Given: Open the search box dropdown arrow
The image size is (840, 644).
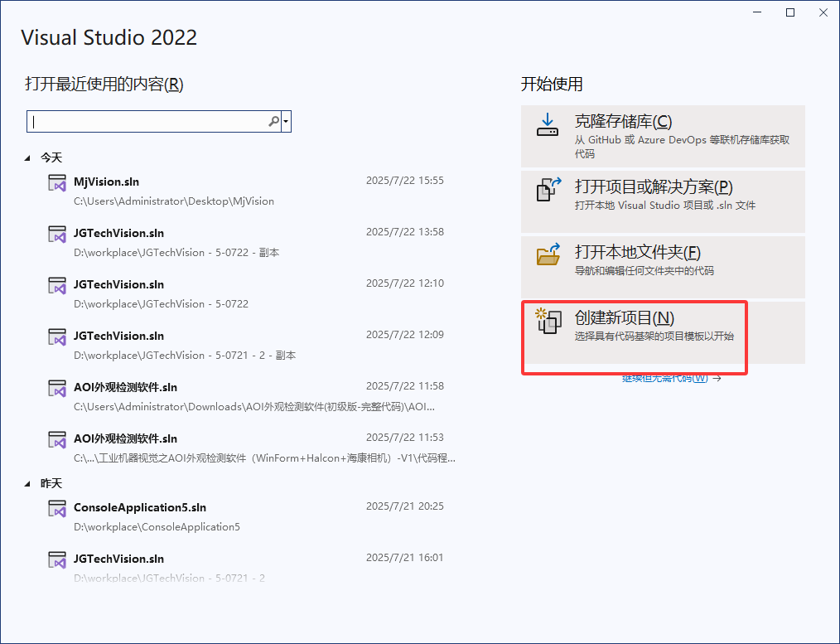Looking at the screenshot, I should [x=286, y=122].
